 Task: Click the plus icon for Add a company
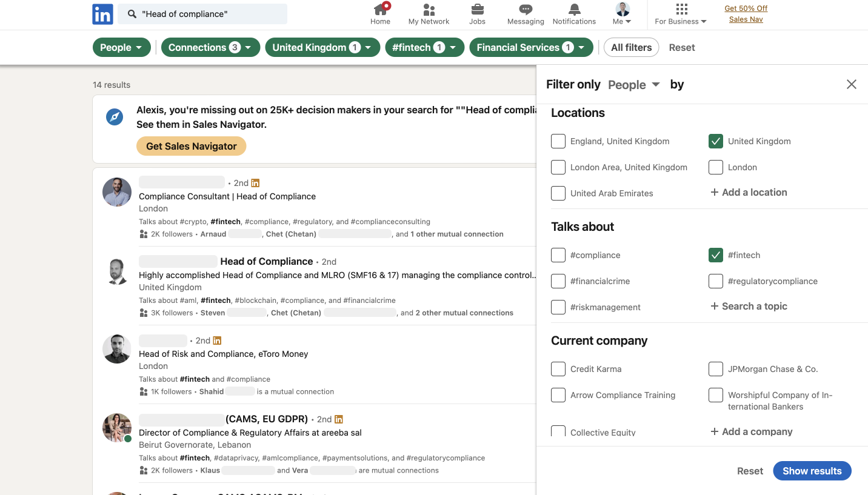pos(715,432)
